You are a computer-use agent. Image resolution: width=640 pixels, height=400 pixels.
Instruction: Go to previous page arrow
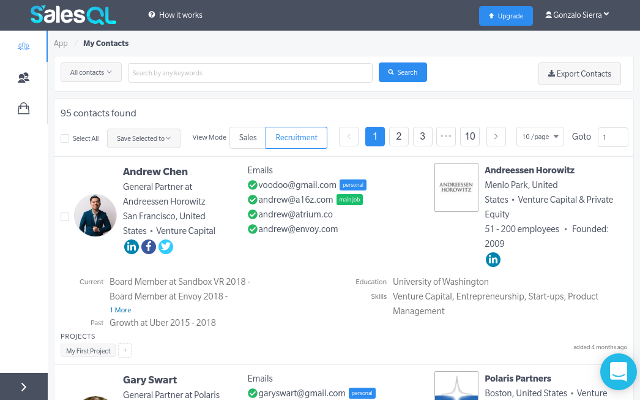[349, 137]
